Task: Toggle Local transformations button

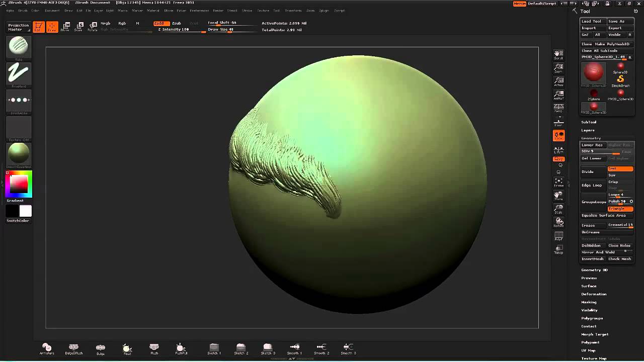Action: tap(558, 136)
